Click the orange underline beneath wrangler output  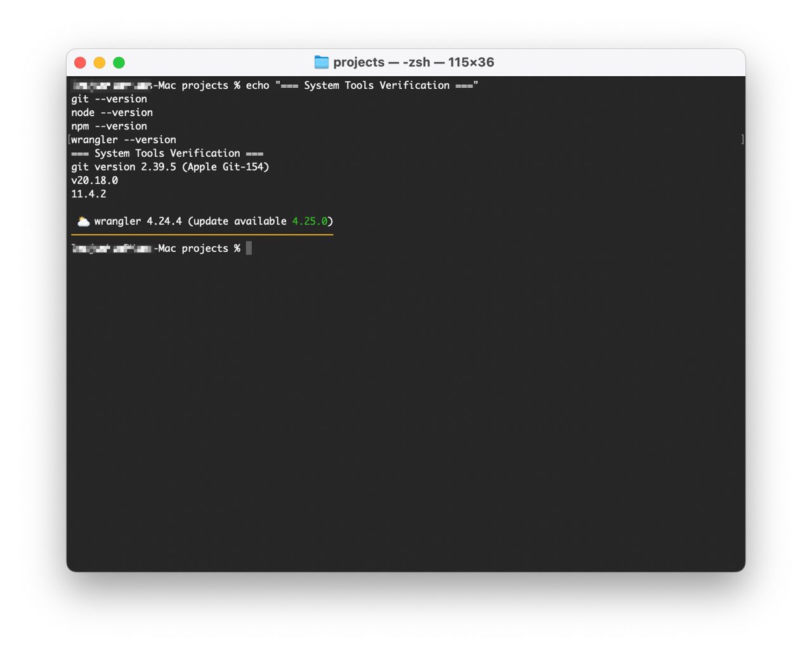pyautogui.click(x=202, y=235)
